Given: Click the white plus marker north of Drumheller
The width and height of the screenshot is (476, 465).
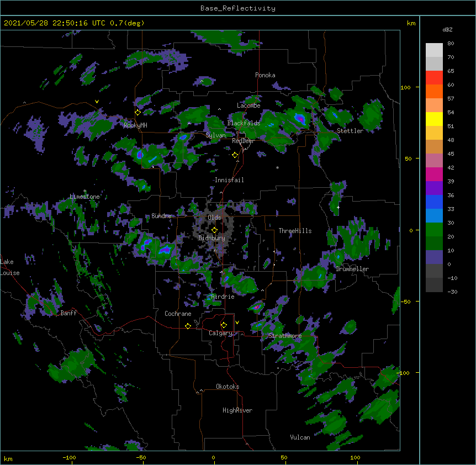Looking at the screenshot, I should [338, 207].
